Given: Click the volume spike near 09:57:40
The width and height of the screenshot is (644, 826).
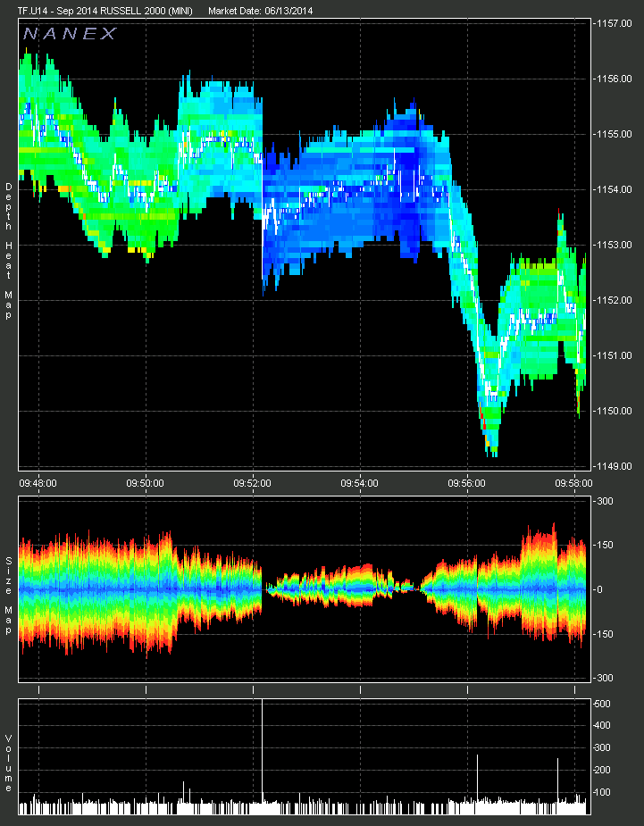Looking at the screenshot, I should 557,786.
